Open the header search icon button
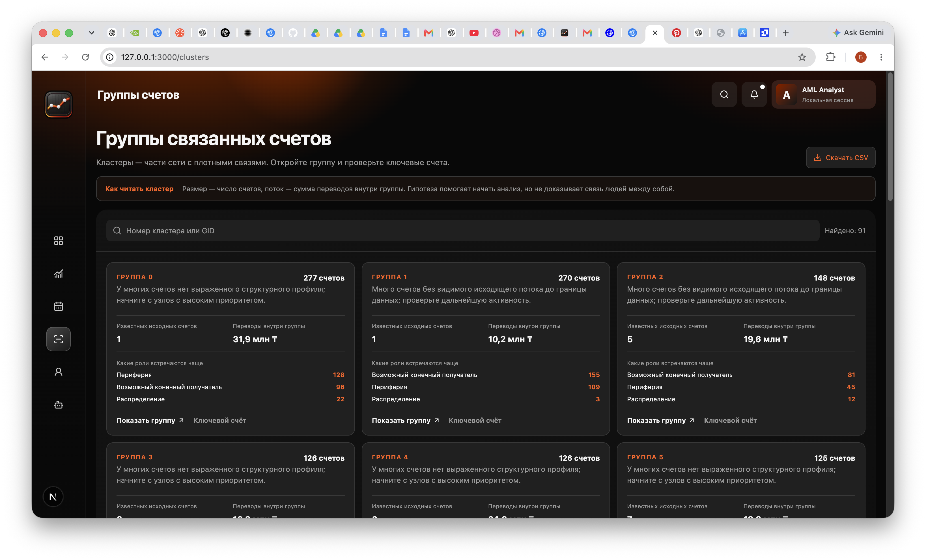The height and width of the screenshot is (560, 926). click(724, 94)
